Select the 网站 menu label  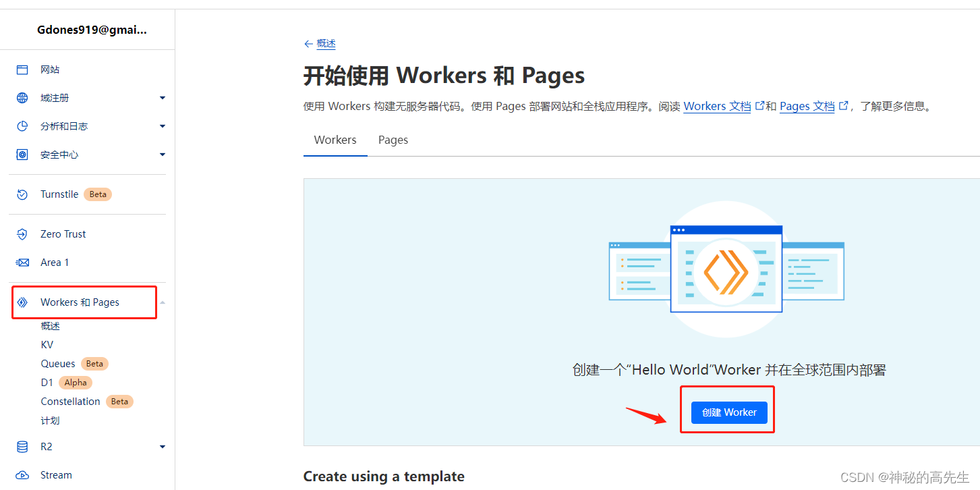pos(51,70)
